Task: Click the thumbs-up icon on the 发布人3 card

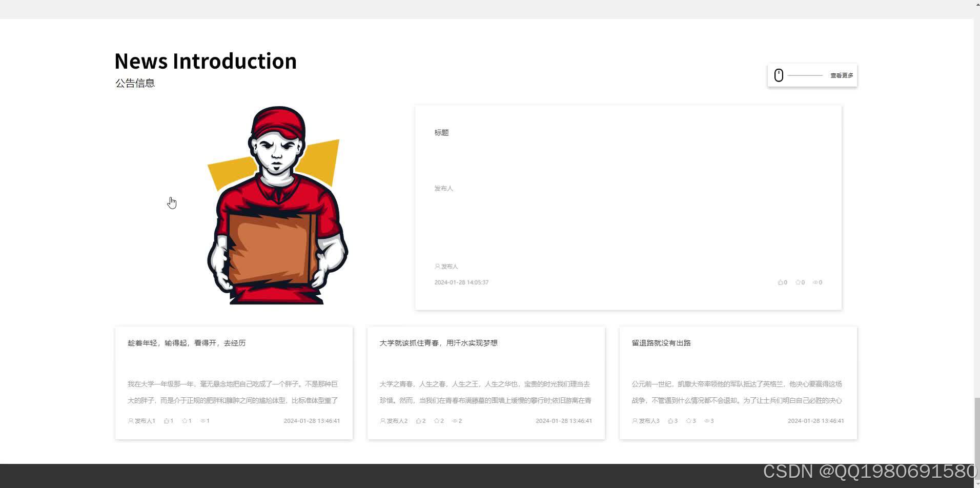Action: point(670,421)
